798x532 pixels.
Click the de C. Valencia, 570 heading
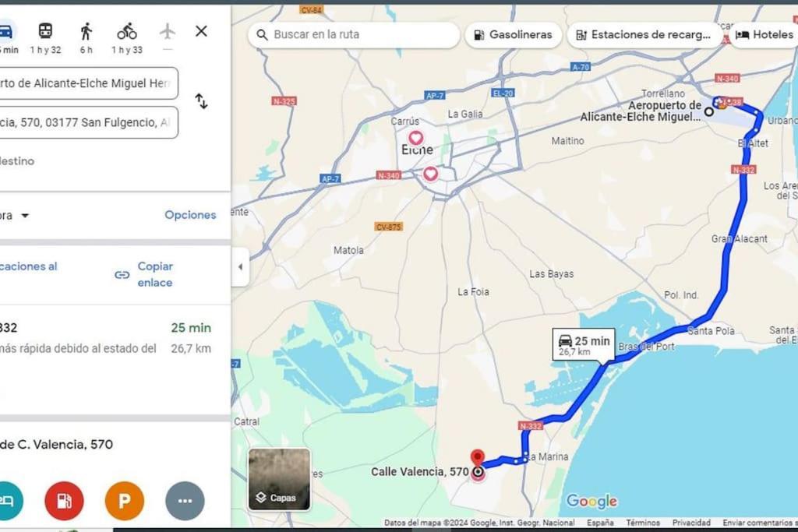pos(56,445)
